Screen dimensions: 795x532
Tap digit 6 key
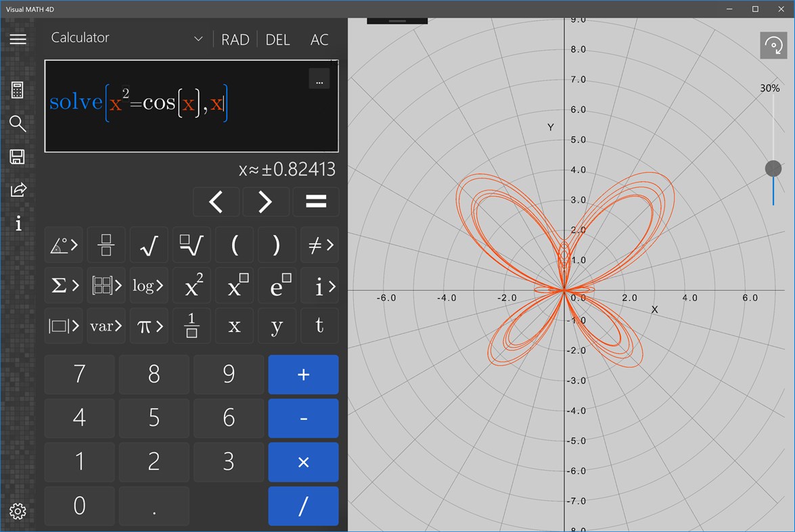(x=229, y=418)
